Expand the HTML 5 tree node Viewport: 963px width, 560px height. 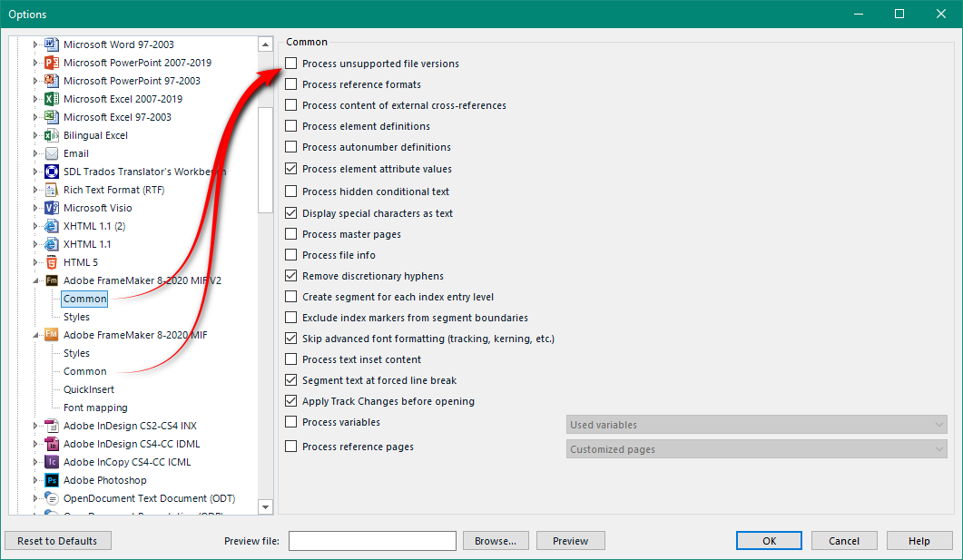click(35, 262)
